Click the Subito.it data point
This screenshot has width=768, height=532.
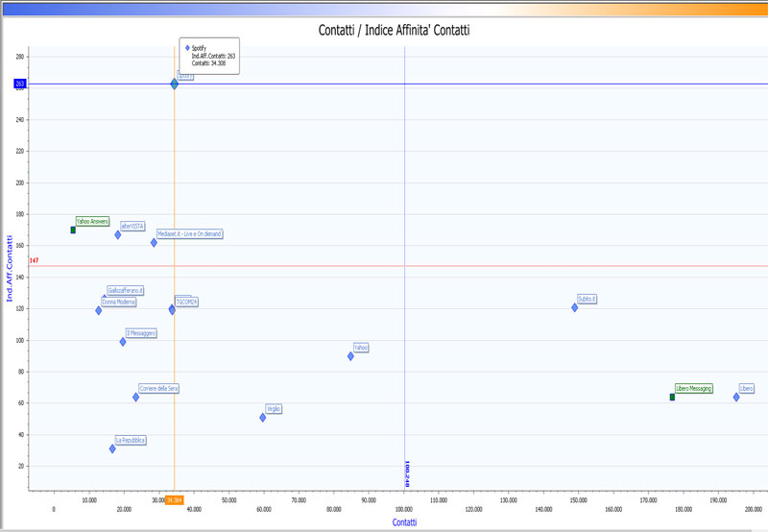coord(575,307)
